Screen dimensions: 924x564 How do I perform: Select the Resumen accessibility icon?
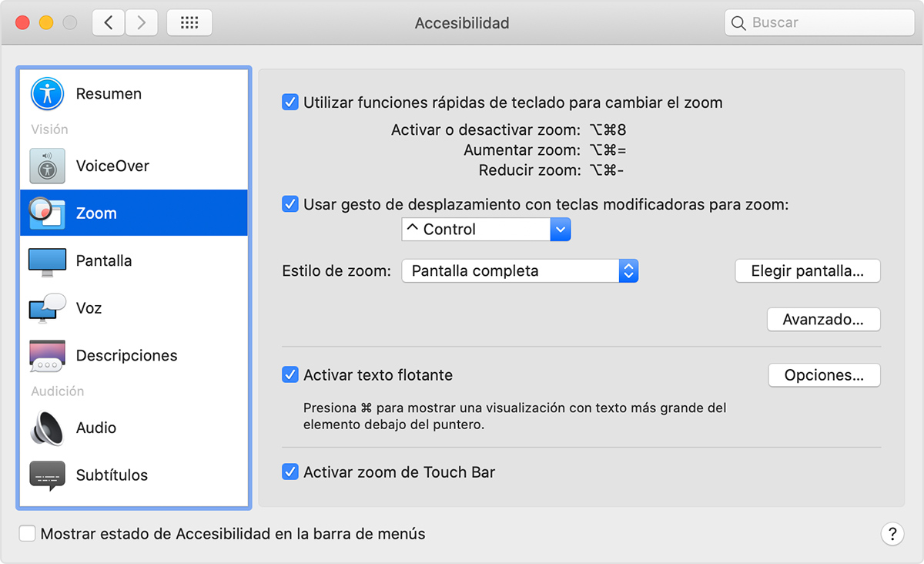click(46, 93)
